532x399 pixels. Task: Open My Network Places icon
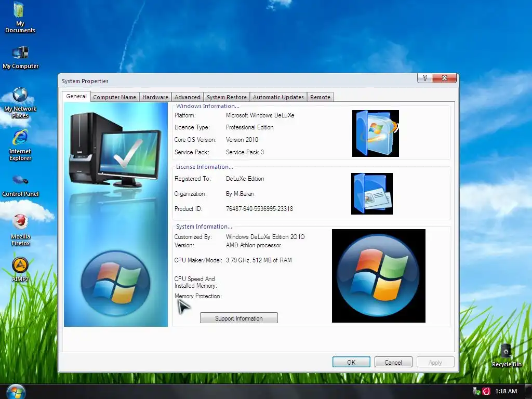(20, 103)
